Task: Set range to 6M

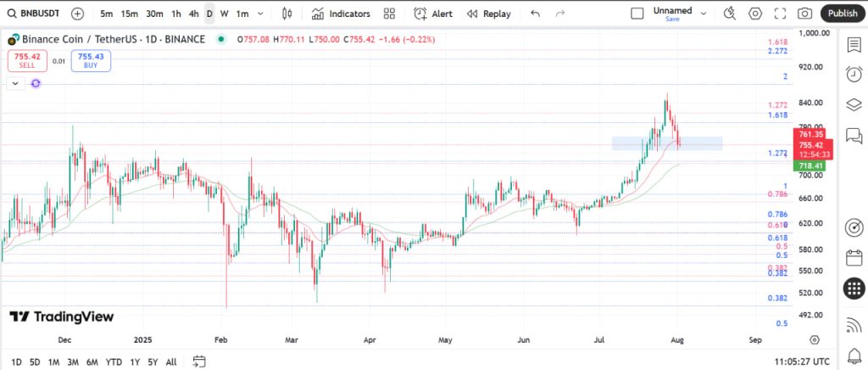Action: [92, 362]
